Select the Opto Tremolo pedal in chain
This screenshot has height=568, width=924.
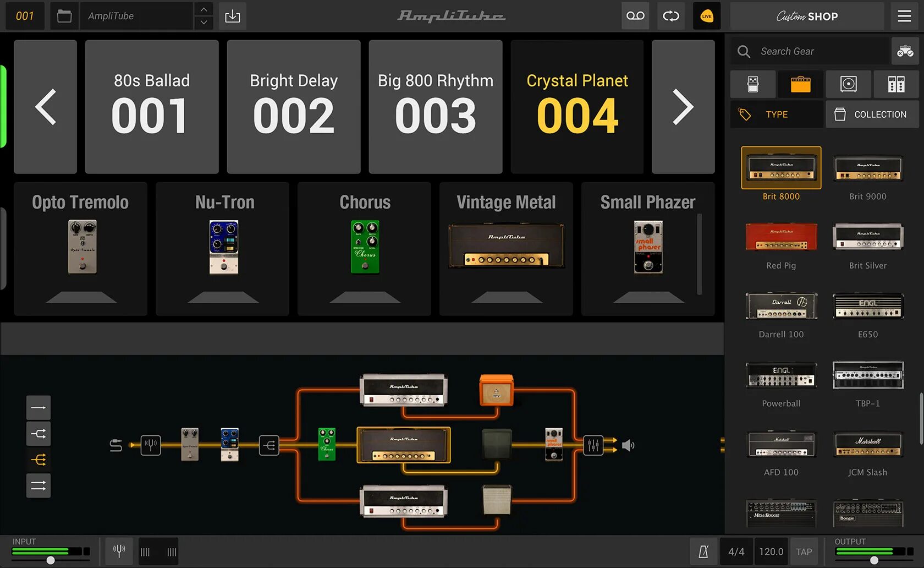pyautogui.click(x=190, y=444)
